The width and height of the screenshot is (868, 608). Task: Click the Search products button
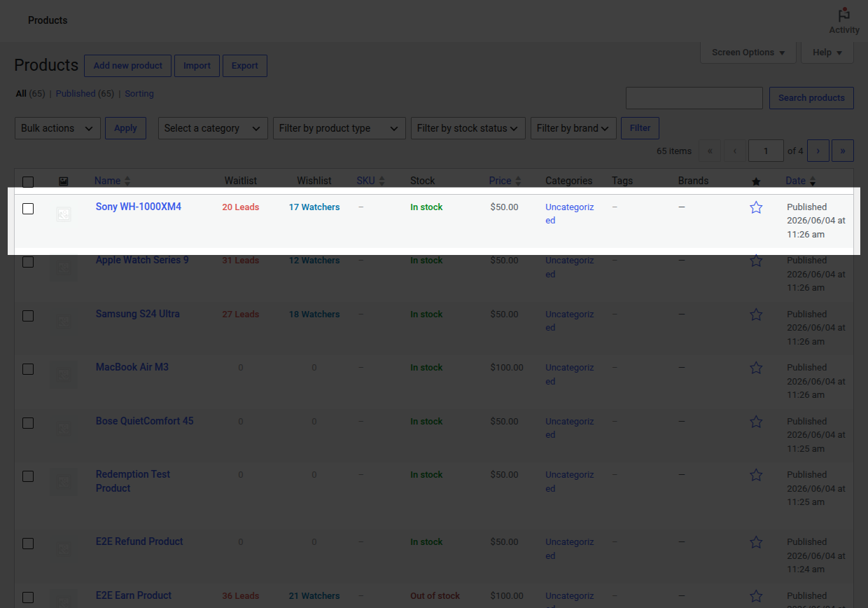point(811,98)
